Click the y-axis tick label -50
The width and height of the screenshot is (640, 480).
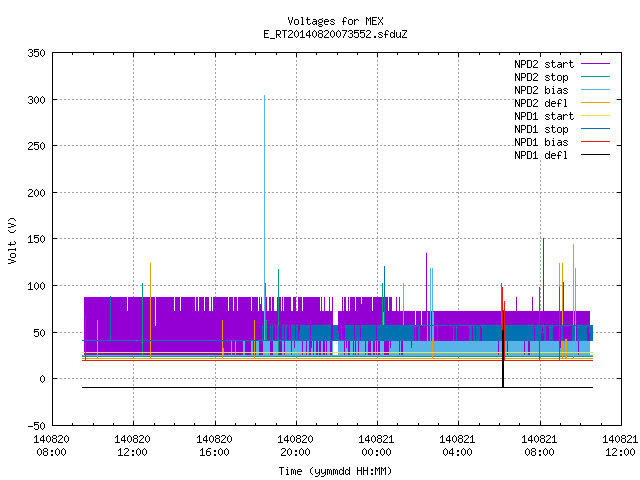point(36,426)
